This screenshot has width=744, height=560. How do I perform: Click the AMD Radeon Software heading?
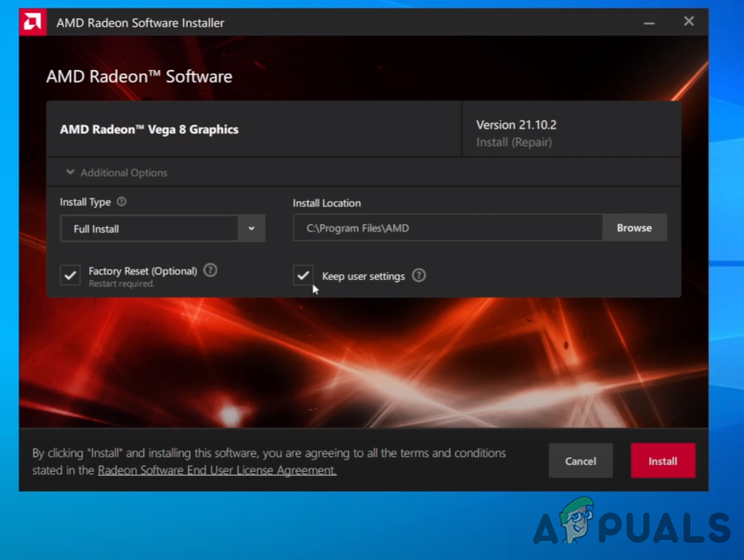[139, 77]
